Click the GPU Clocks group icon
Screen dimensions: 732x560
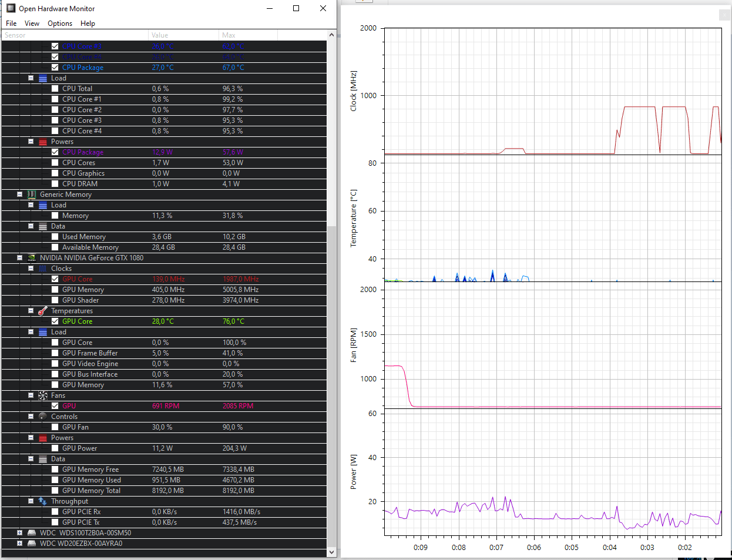(43, 269)
